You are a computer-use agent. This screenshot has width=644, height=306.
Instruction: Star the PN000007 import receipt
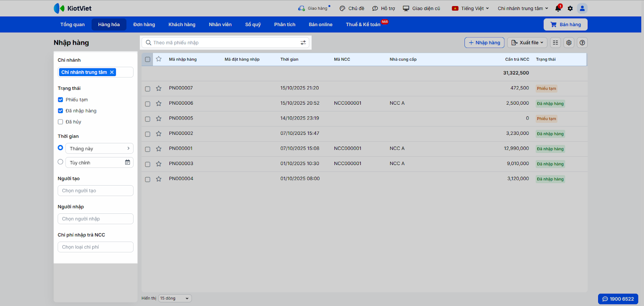(159, 88)
